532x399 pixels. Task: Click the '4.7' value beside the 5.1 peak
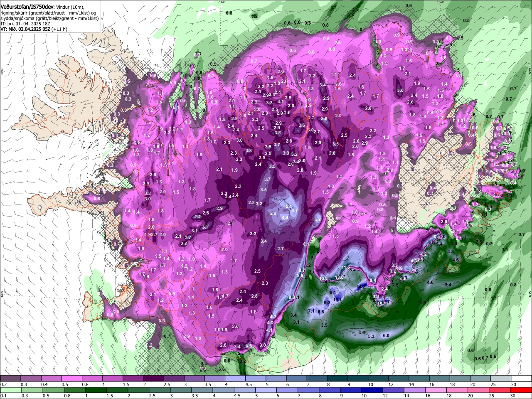[295, 211]
